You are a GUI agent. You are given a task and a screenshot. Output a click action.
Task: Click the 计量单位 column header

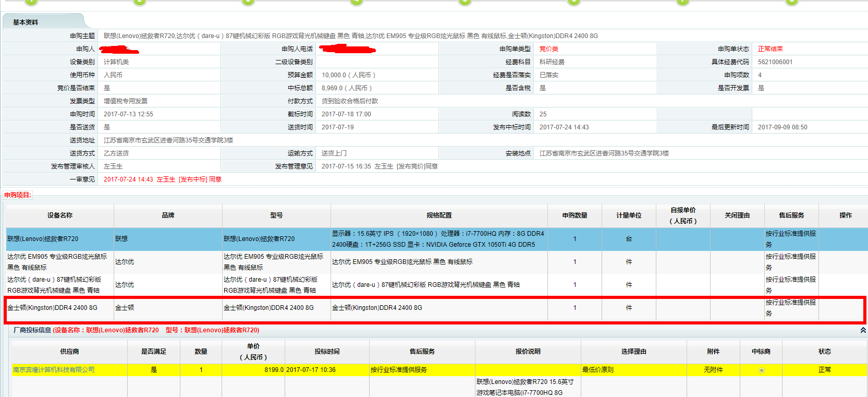point(629,215)
